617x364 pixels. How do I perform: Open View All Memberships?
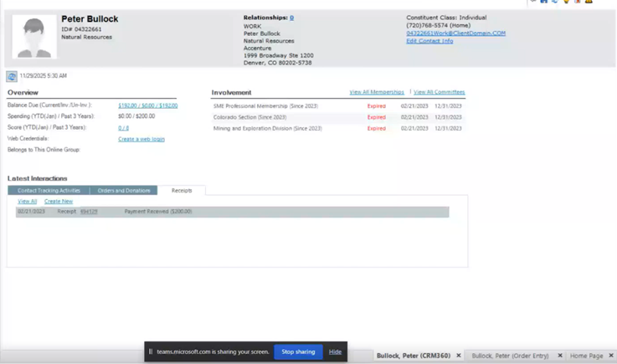pyautogui.click(x=377, y=92)
